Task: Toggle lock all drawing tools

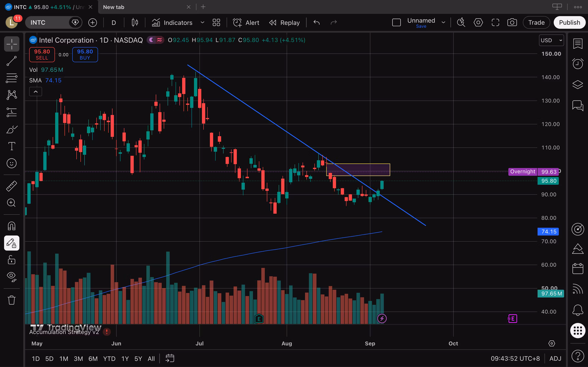Action: click(x=11, y=260)
